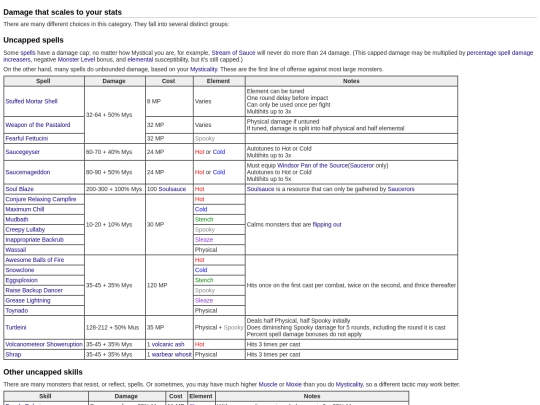The image size is (540, 405).
Task: Select the 'Damage that scales to your stats' heading
Action: pos(62,12)
